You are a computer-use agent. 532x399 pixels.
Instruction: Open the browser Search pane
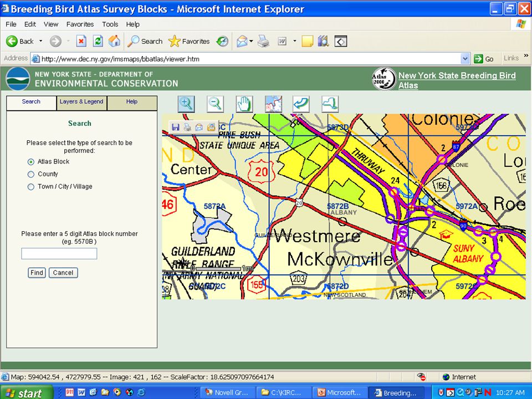tap(145, 42)
